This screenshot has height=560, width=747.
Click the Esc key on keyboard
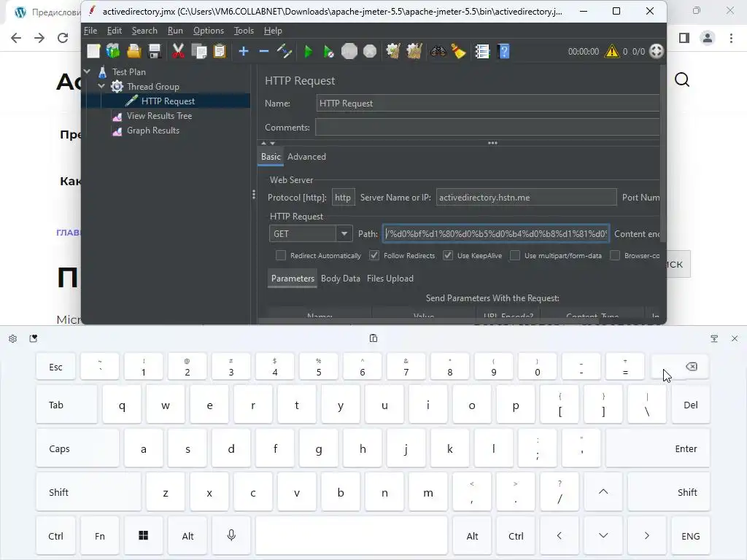pos(55,366)
